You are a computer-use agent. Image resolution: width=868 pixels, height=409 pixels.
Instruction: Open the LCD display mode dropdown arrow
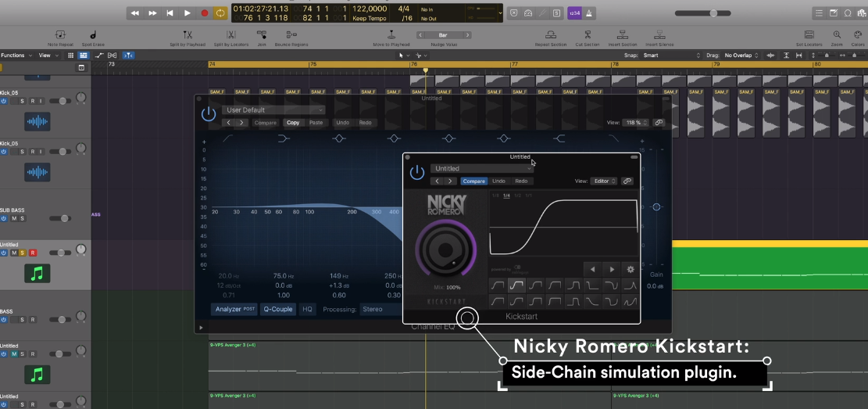[501, 13]
